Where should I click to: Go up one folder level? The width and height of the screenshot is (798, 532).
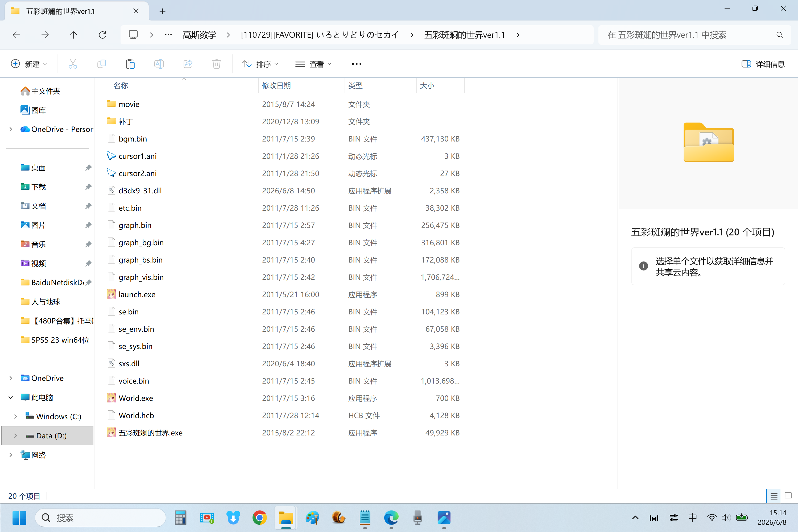point(74,35)
